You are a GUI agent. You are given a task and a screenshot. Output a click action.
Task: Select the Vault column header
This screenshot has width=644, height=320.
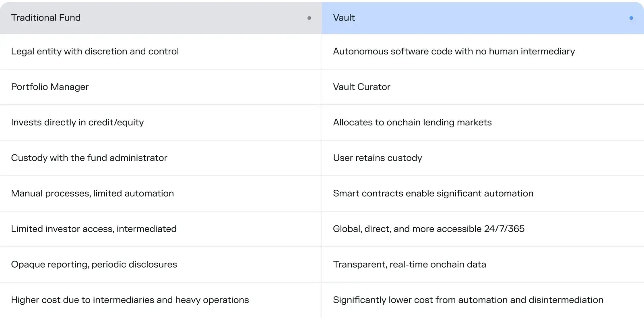[344, 18]
